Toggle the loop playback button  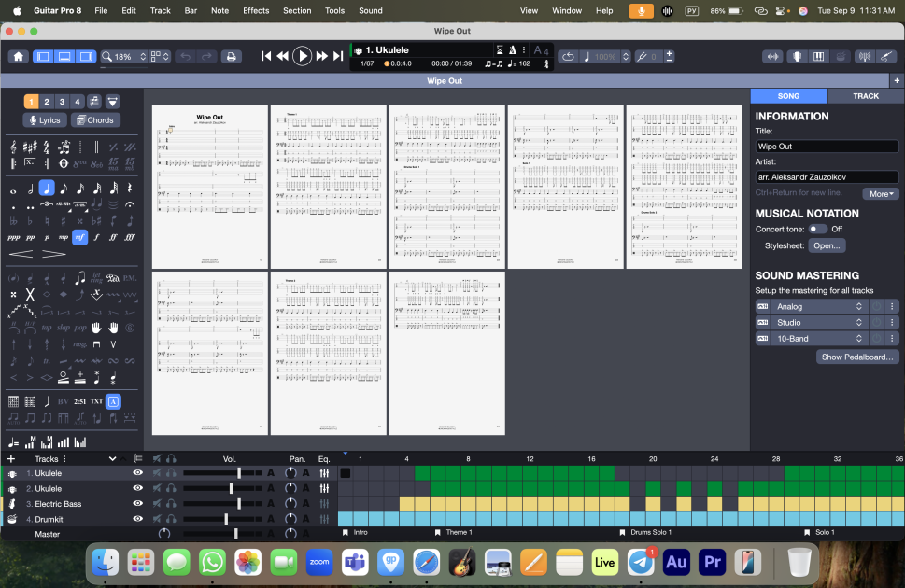tap(569, 57)
